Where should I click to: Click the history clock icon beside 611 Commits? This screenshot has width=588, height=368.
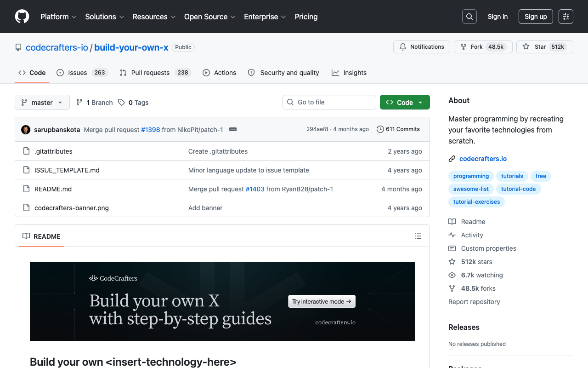[380, 129]
